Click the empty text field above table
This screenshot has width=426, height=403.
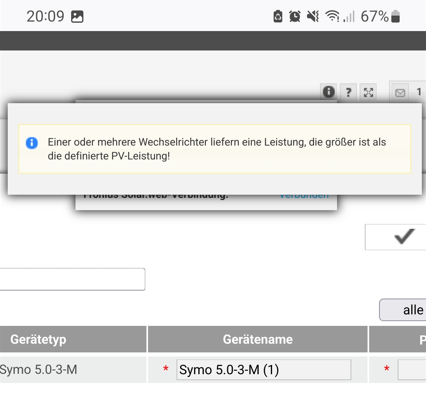click(x=72, y=279)
